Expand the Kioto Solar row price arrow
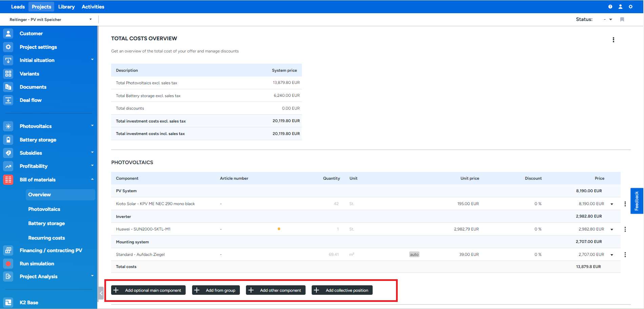 [612, 204]
